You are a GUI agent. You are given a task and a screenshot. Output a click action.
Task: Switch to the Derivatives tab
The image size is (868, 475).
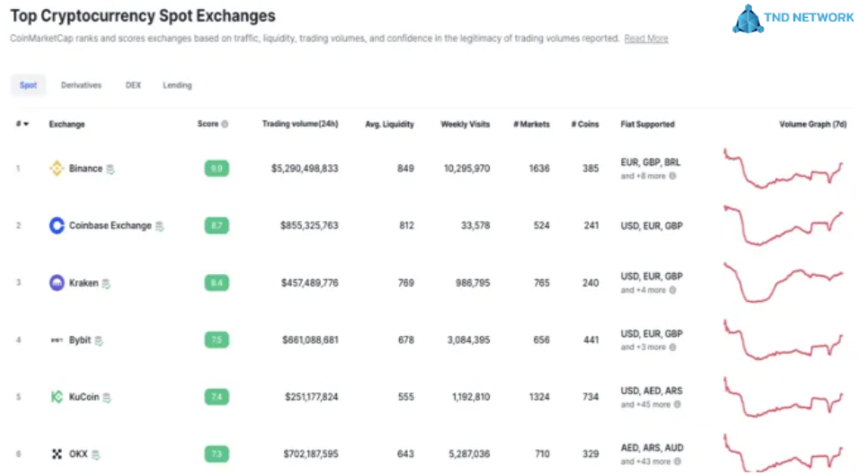click(81, 85)
